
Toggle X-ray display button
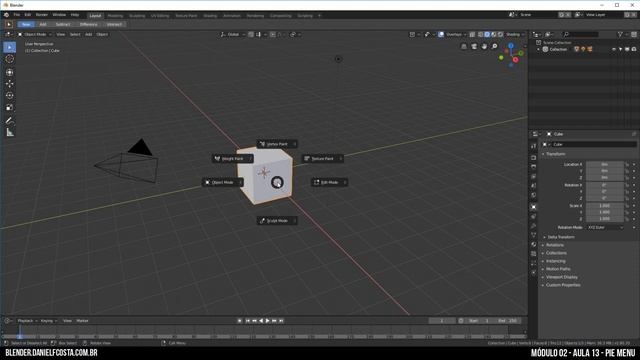coord(472,35)
